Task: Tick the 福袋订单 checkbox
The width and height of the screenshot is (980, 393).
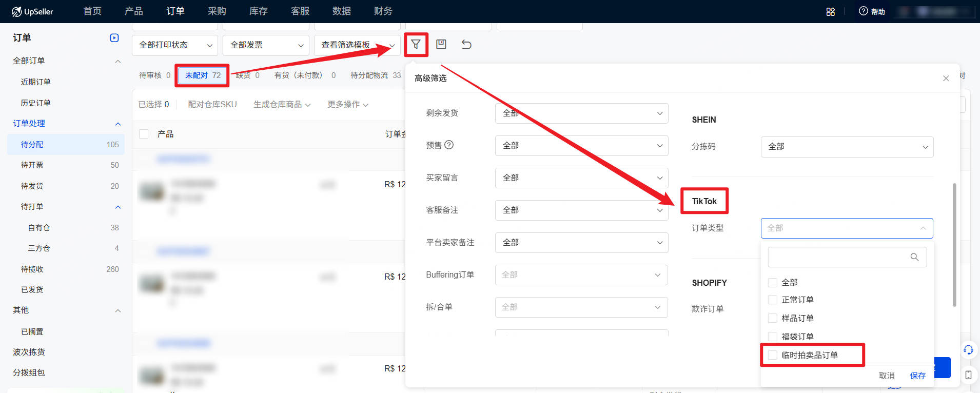Action: [x=773, y=337]
